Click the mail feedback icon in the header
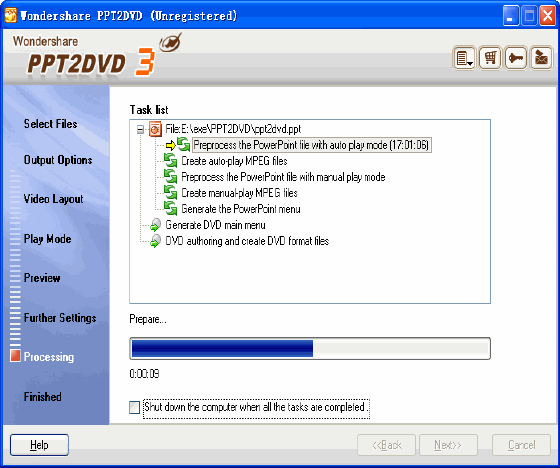 [x=541, y=58]
